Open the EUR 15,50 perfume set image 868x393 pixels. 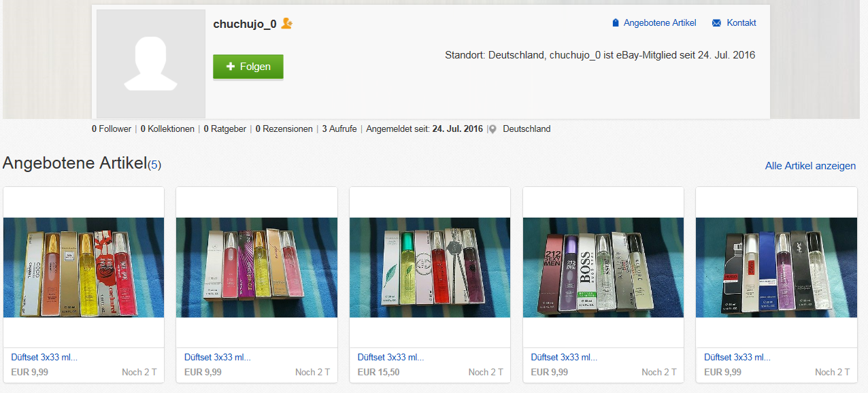[x=430, y=267]
